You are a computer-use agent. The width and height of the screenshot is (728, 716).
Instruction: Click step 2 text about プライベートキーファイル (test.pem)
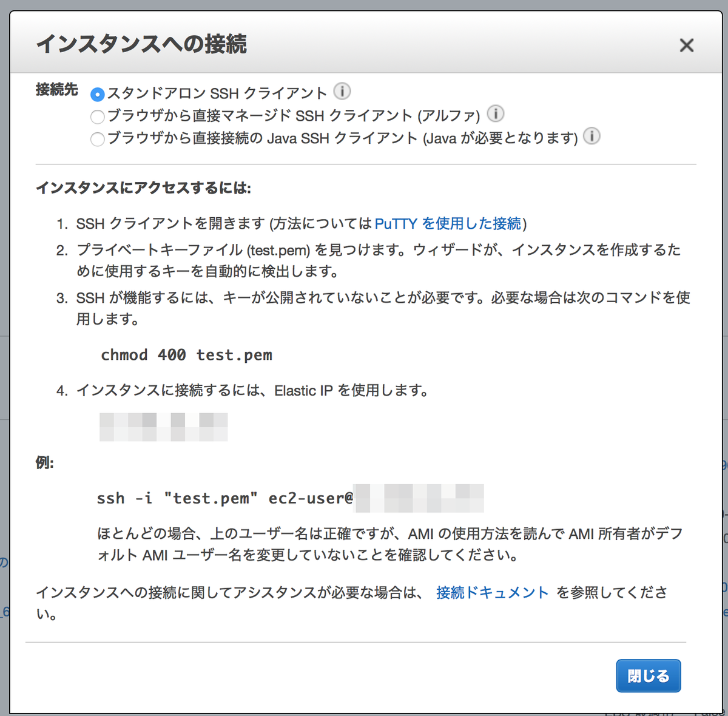coord(379,260)
